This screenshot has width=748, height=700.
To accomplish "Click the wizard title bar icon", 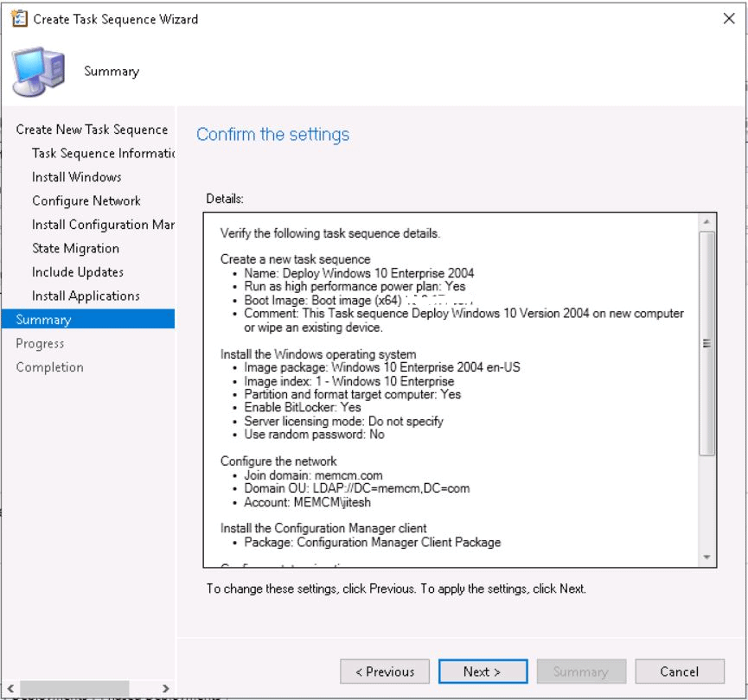I will [20, 19].
